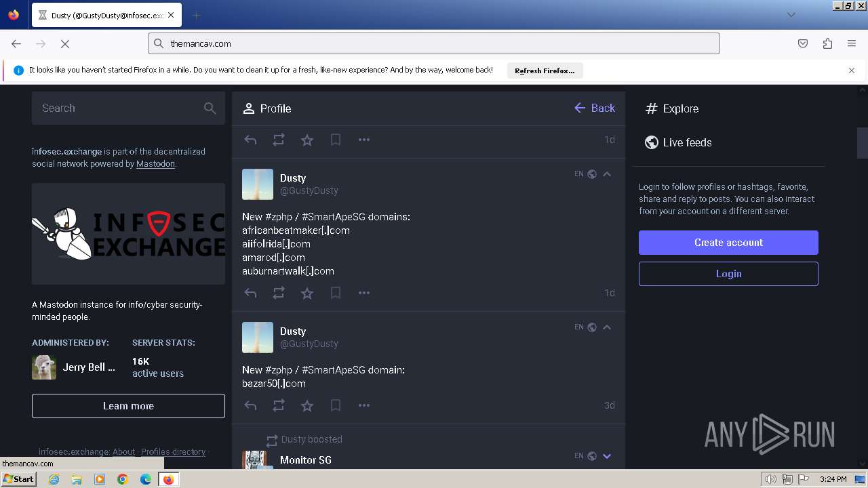Click Back in the Profile header
868x488 pixels.
pos(595,108)
